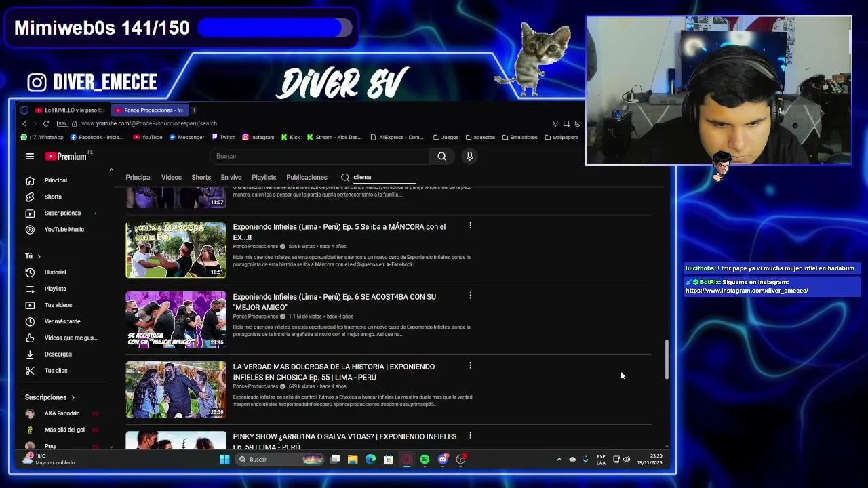The width and height of the screenshot is (868, 488).
Task: Click the pin icon in browser toolbar
Action: (555, 123)
